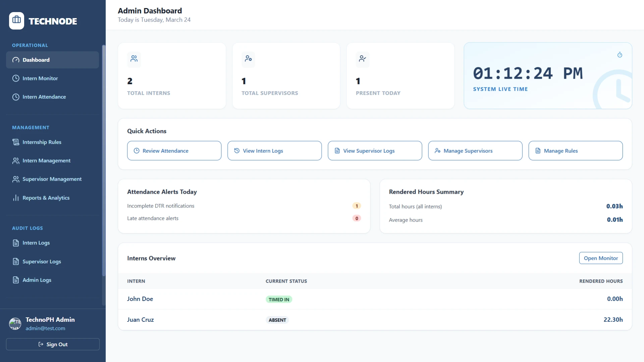
Task: Click the TechnoPH Admin avatar image
Action: [x=15, y=324]
